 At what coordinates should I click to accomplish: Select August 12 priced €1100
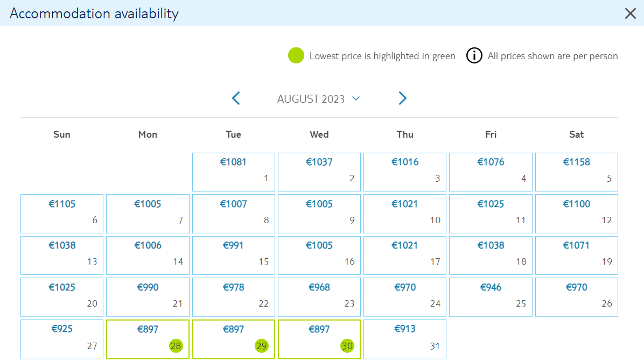(x=577, y=214)
